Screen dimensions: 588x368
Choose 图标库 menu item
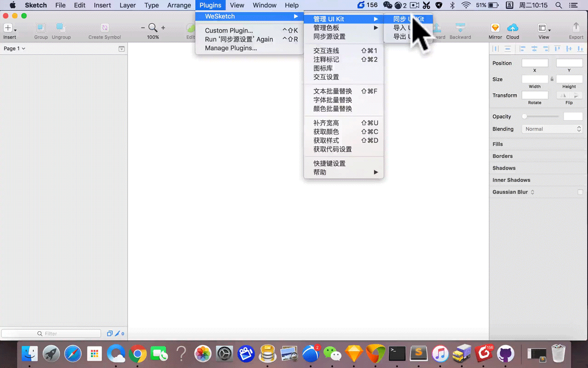coord(344,68)
